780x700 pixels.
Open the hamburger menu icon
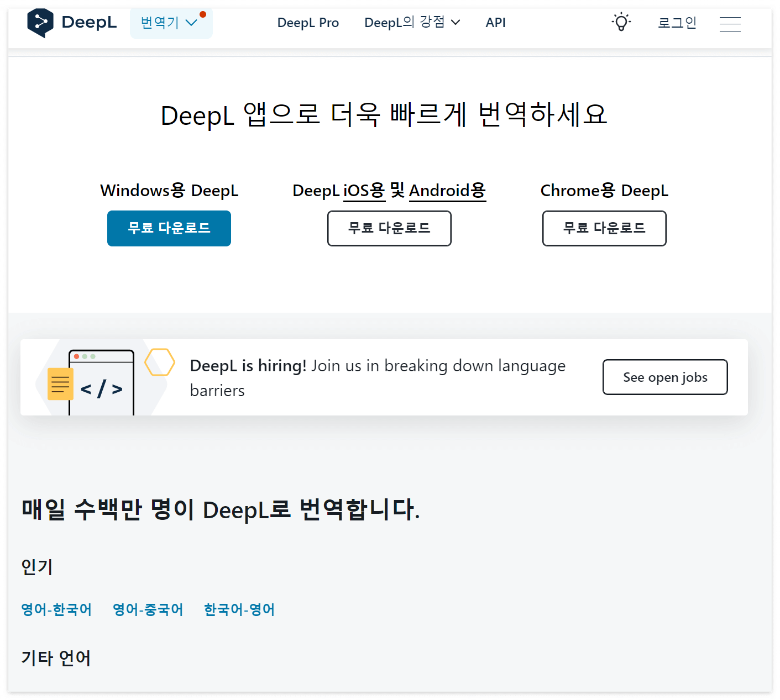(730, 24)
